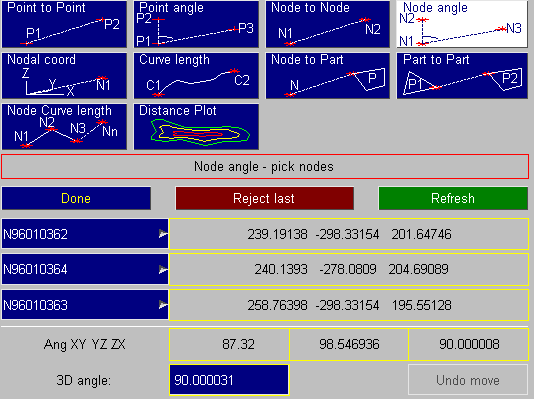This screenshot has height=399, width=535.
Task: Pick the Curve length measurement icon
Action: 196,75
